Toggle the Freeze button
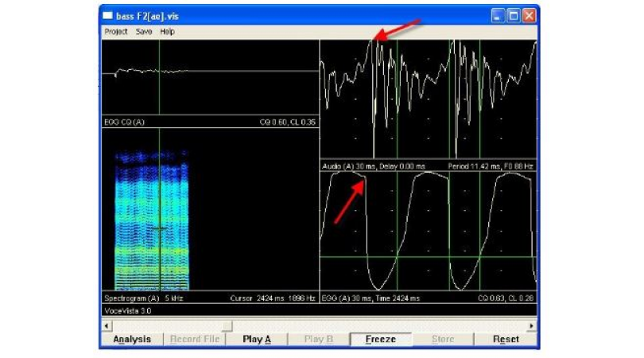The image size is (644, 358). [x=380, y=340]
